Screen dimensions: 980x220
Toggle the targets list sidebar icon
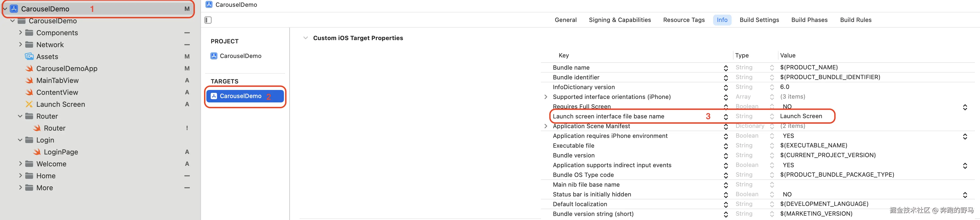208,20
